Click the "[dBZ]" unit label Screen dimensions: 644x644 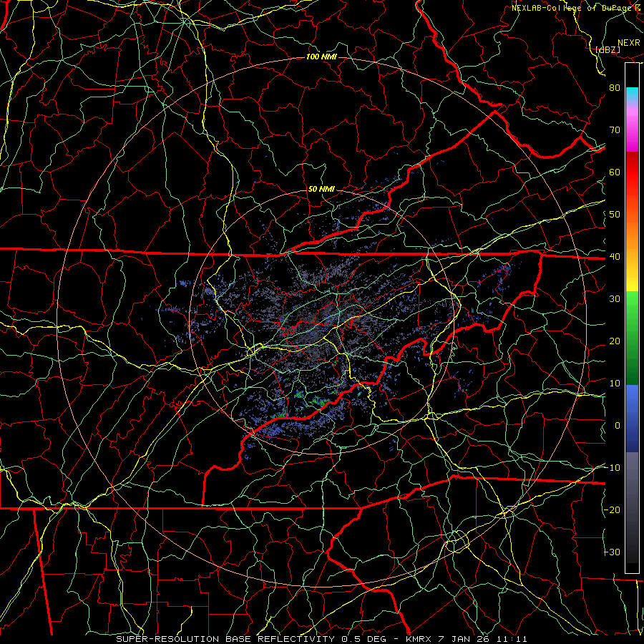[x=608, y=49]
